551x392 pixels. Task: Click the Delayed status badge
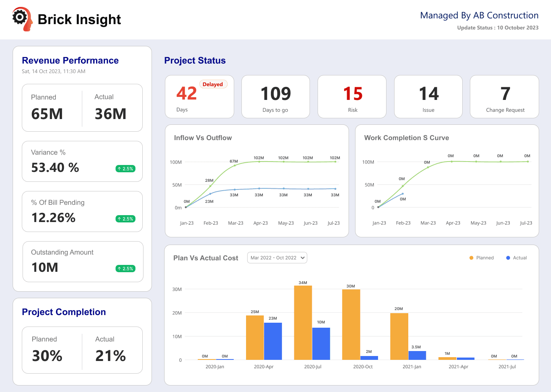(x=213, y=84)
